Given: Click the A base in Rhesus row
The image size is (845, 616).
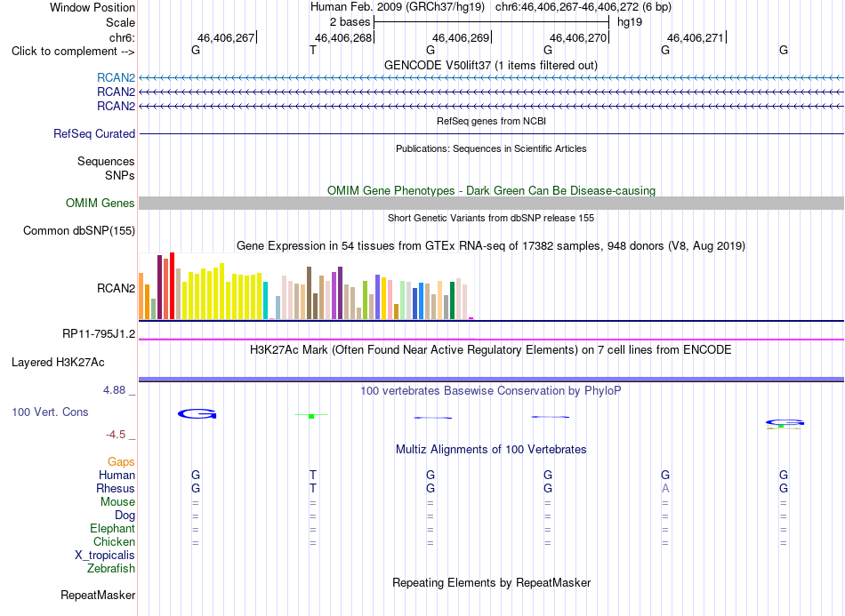Looking at the screenshot, I should pos(665,488).
